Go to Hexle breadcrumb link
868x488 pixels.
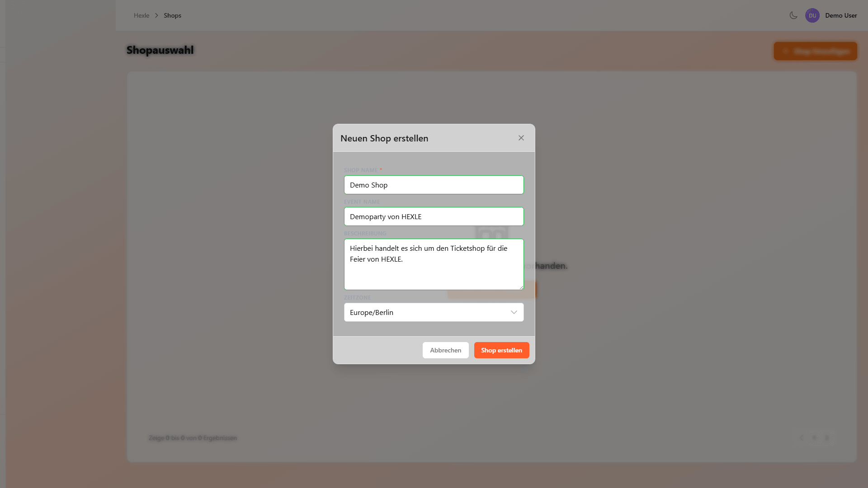141,15
